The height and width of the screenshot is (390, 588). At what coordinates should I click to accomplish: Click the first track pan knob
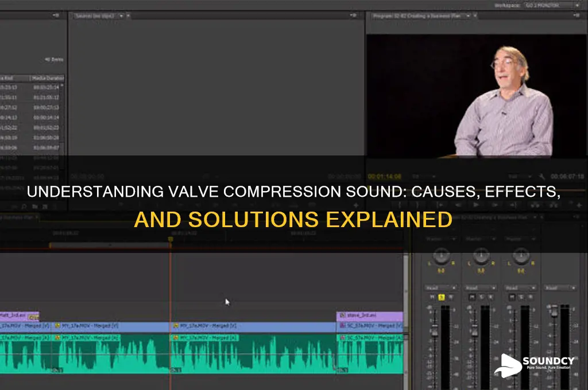[x=442, y=255]
